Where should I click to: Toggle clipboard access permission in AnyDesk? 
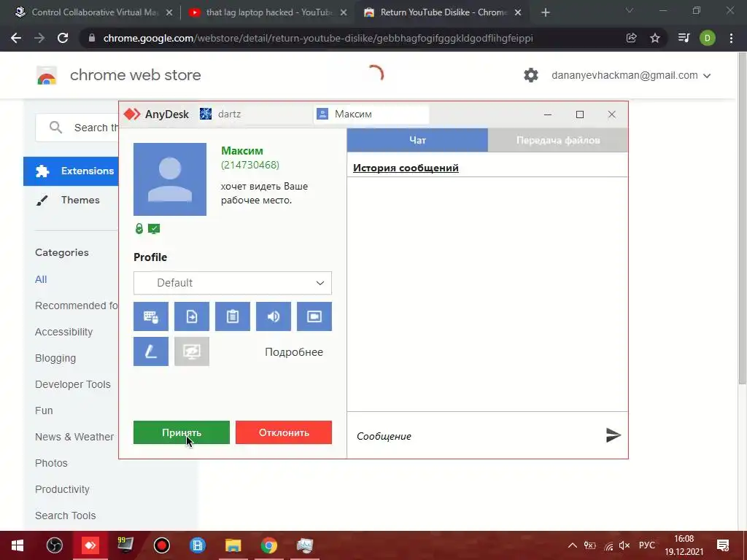click(x=233, y=316)
